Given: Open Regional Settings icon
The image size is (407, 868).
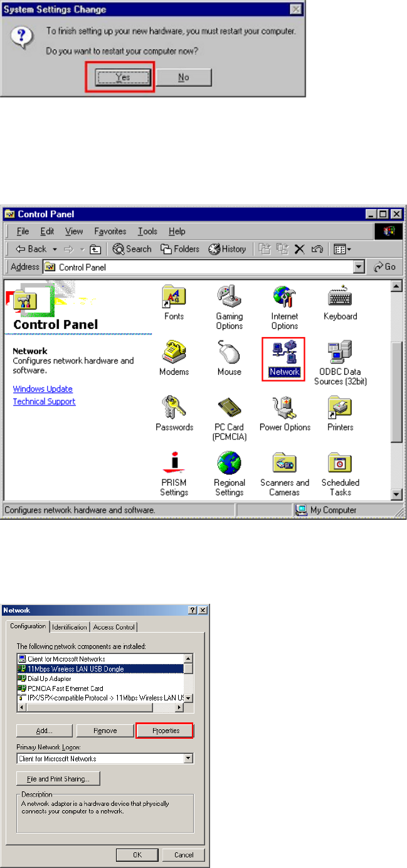Looking at the screenshot, I should pos(230,474).
